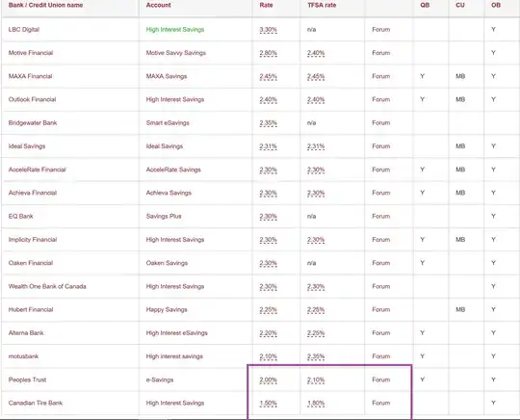520x420 pixels.
Task: Click motusbank's 2.35% TFSA rate
Action: [316, 356]
